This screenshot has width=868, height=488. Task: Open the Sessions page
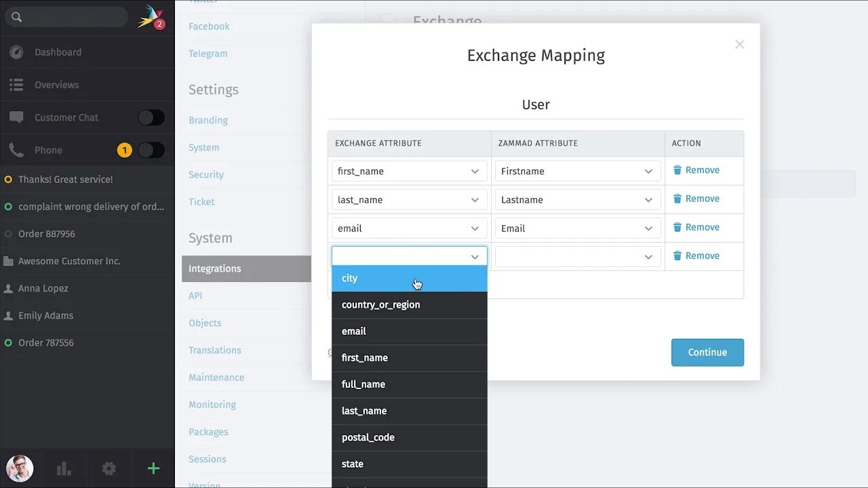208,459
